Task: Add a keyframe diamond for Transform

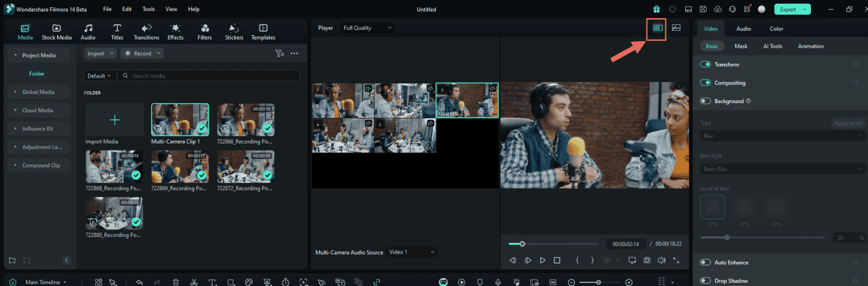Action: click(x=856, y=64)
